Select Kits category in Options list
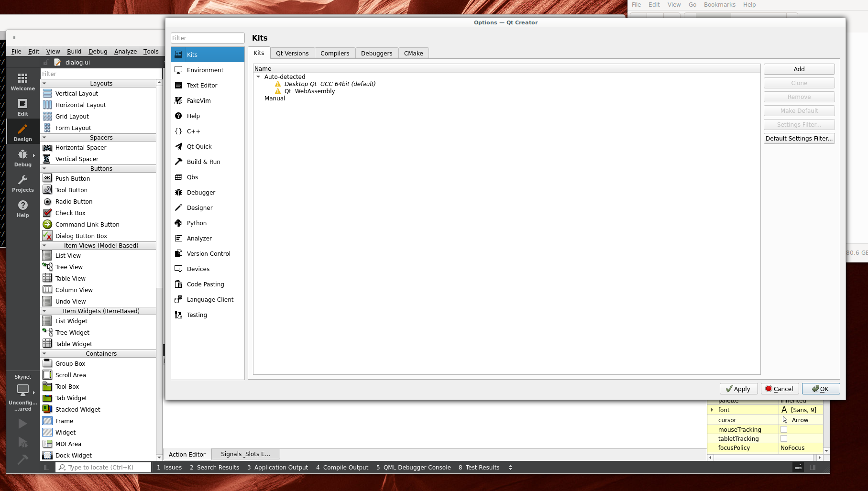The image size is (868, 491). pos(208,55)
